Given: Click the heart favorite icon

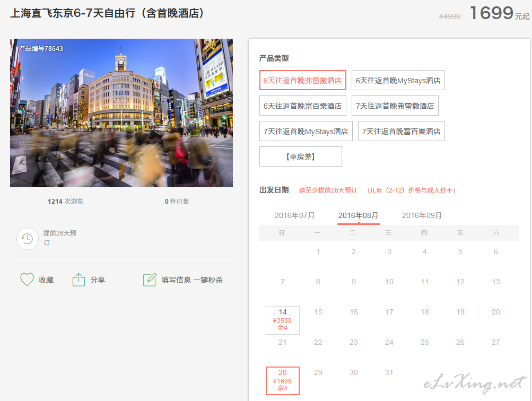Looking at the screenshot, I should [x=27, y=280].
